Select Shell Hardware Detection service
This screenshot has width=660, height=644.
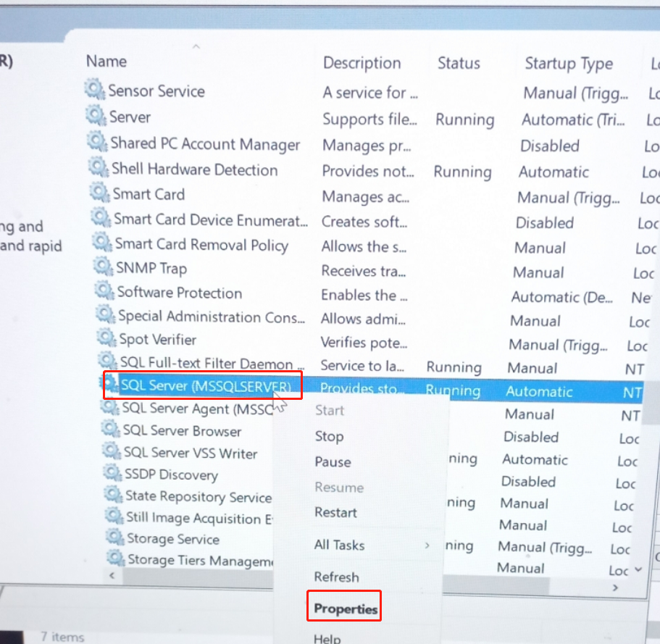[194, 170]
